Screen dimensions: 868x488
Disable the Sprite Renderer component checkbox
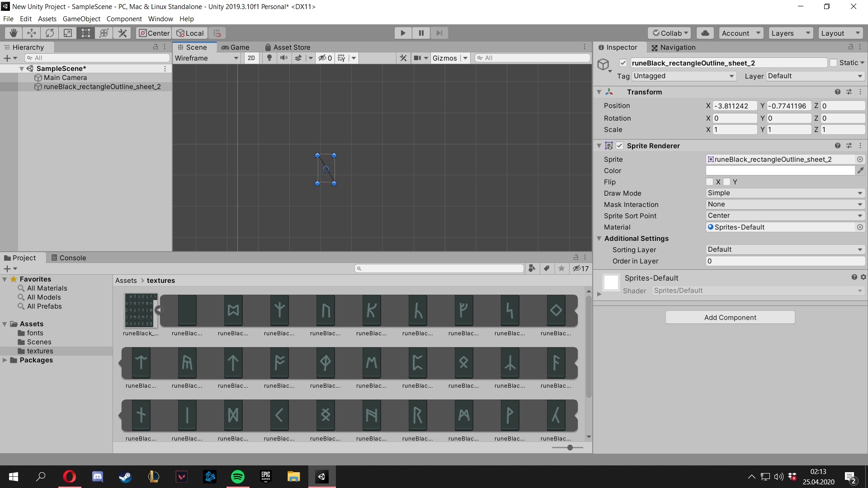point(620,145)
